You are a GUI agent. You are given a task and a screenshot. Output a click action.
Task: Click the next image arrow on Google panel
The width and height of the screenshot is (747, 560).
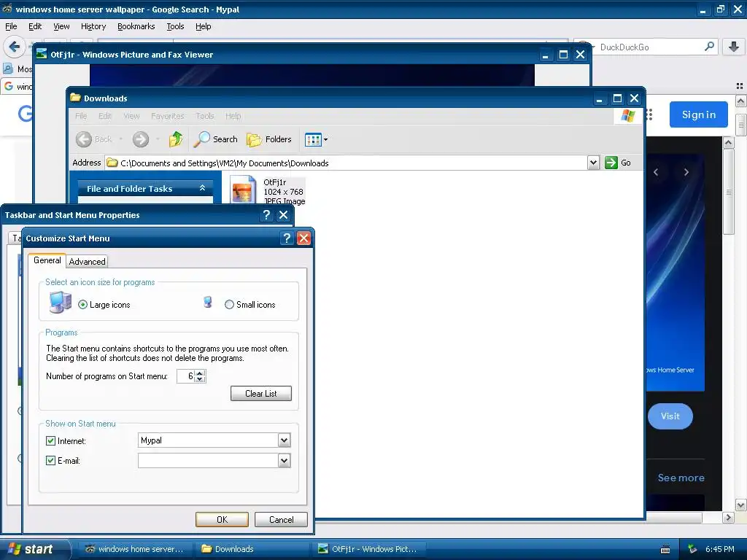click(686, 172)
